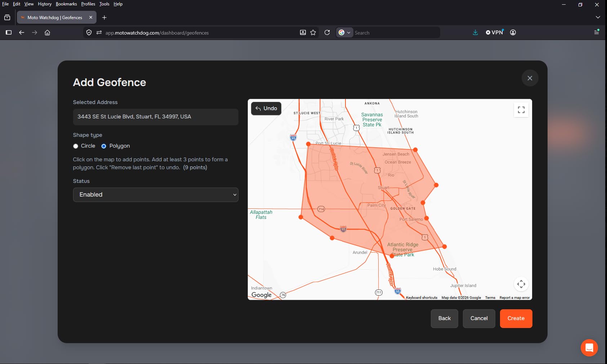Click Report a map error link
The image size is (607, 364).
514,298
